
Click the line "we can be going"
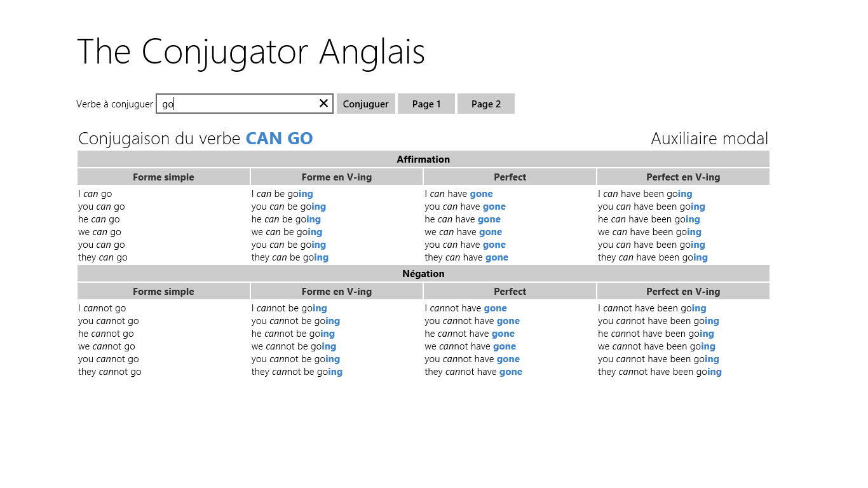click(287, 233)
